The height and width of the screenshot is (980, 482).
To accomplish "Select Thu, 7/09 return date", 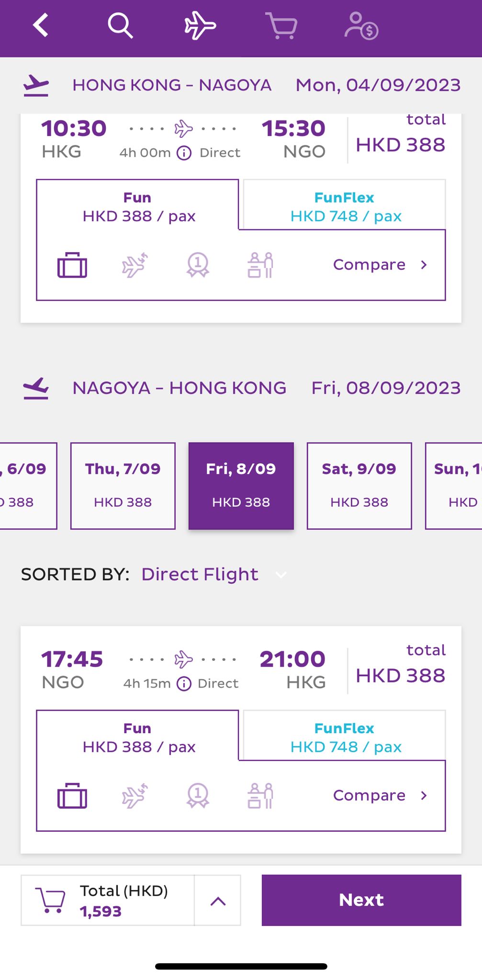I will pos(123,486).
